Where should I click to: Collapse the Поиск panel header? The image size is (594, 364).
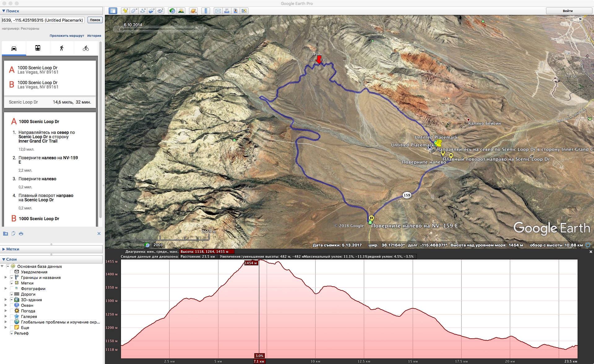pyautogui.click(x=51, y=11)
